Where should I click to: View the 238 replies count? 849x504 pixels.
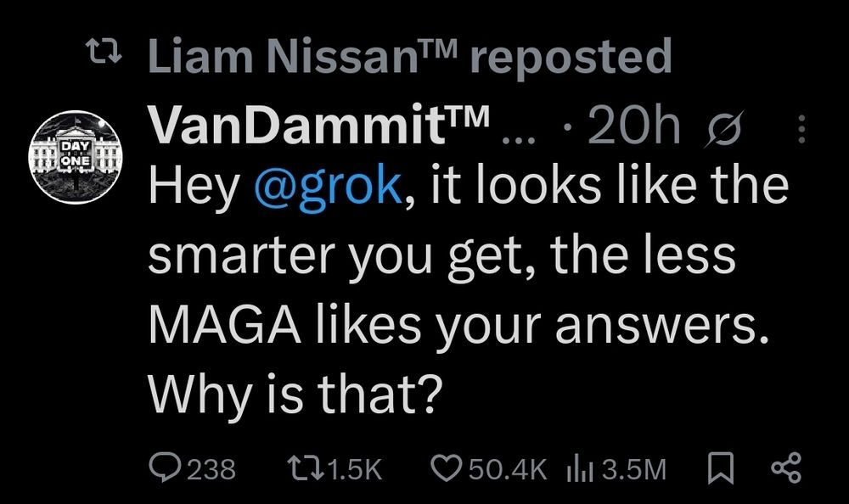point(211,469)
